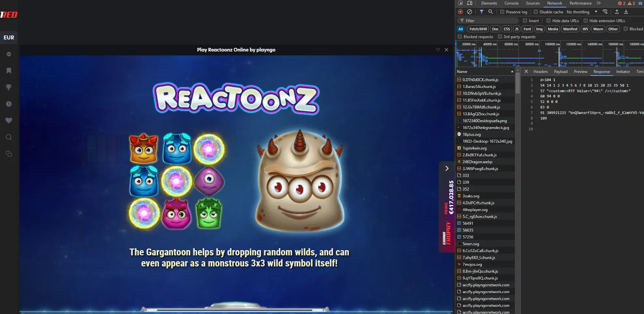The width and height of the screenshot is (644, 314).
Task: Enable the Disable cache checkbox
Action: point(535,12)
